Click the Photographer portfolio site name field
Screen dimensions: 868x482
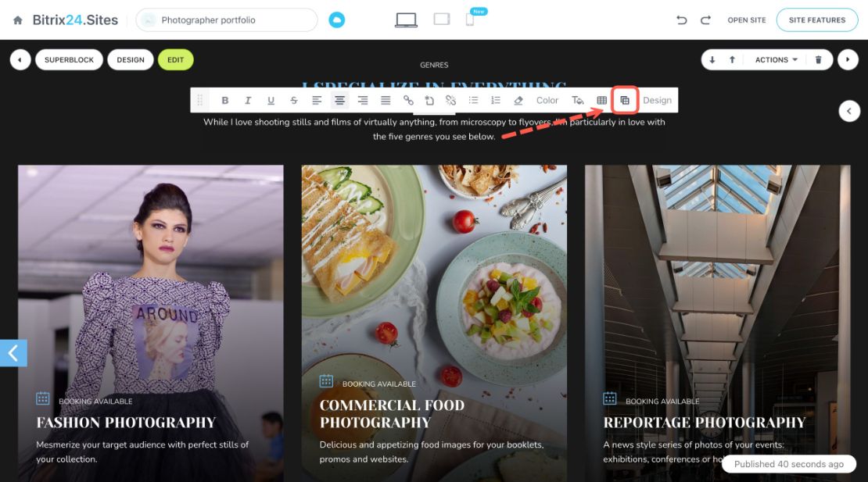(x=227, y=20)
